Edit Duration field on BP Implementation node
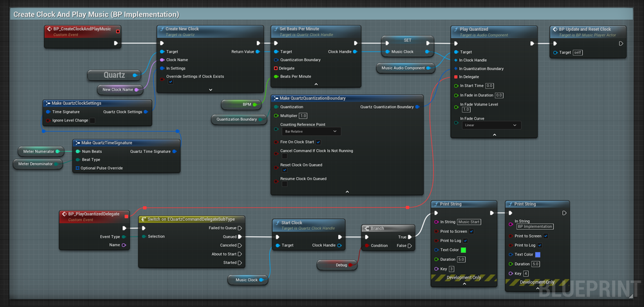The width and height of the screenshot is (644, 307). (536, 264)
